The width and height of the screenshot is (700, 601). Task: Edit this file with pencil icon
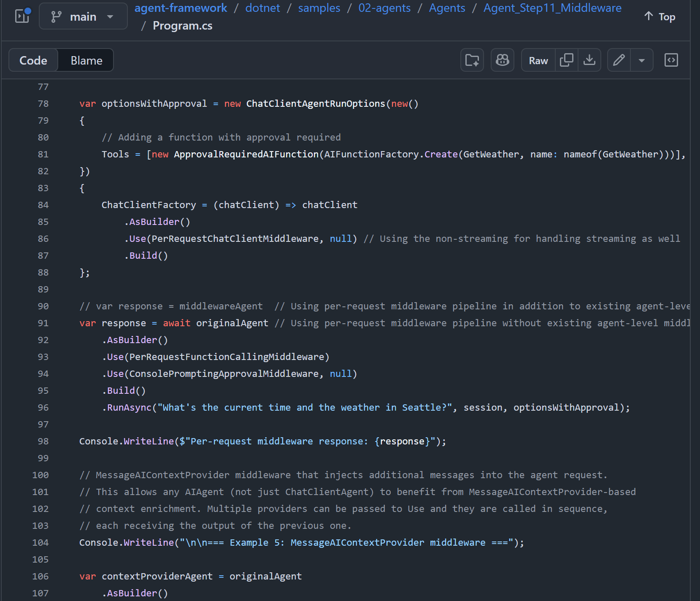pos(619,60)
